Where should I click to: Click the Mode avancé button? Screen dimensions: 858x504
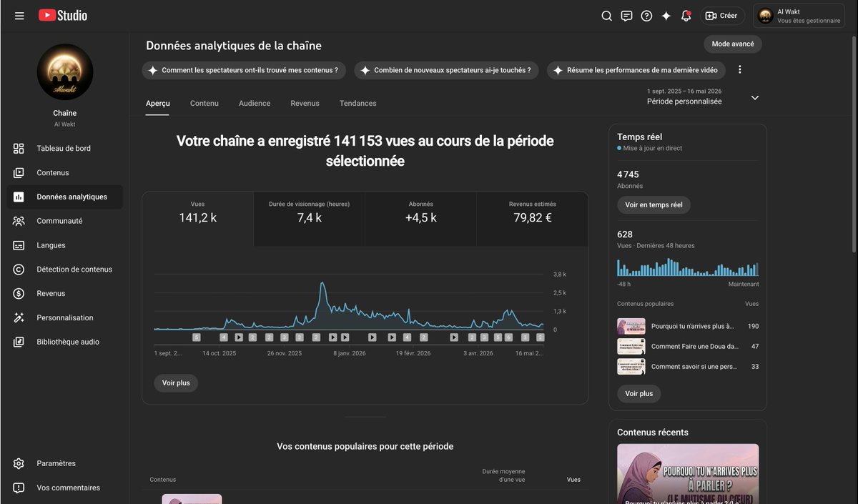[733, 44]
